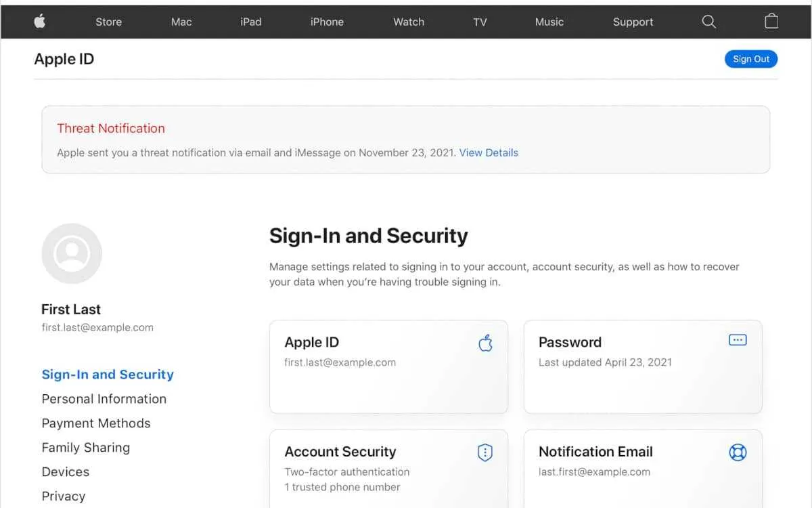Screen dimensions: 812x508
Task: Select Sign-In and Security in sidebar
Action: pyautogui.click(x=108, y=375)
